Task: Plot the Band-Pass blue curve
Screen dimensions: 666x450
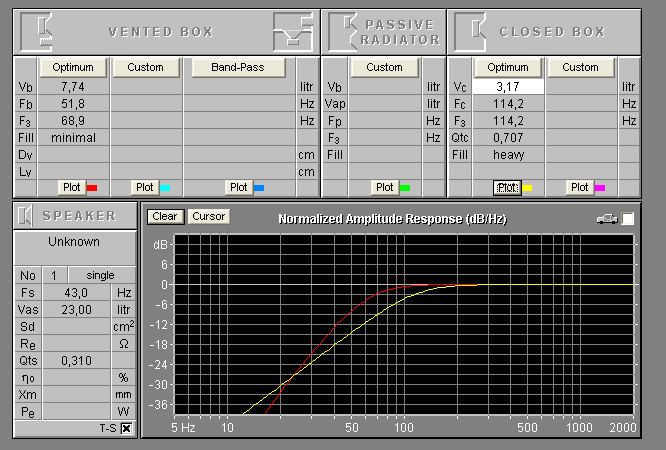Action: [x=238, y=187]
